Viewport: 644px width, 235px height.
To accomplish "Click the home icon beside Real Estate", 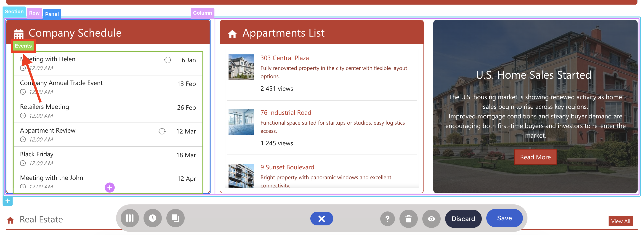I will tap(10, 220).
